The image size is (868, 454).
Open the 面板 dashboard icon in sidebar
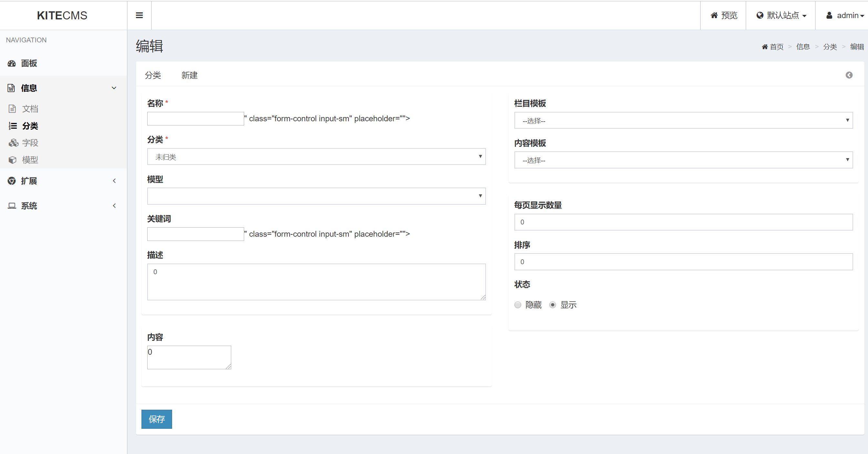[12, 63]
